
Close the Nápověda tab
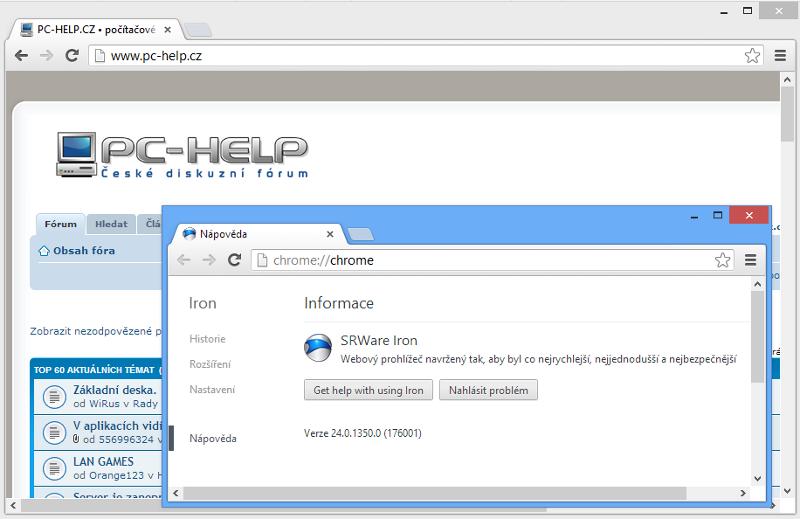coord(330,234)
